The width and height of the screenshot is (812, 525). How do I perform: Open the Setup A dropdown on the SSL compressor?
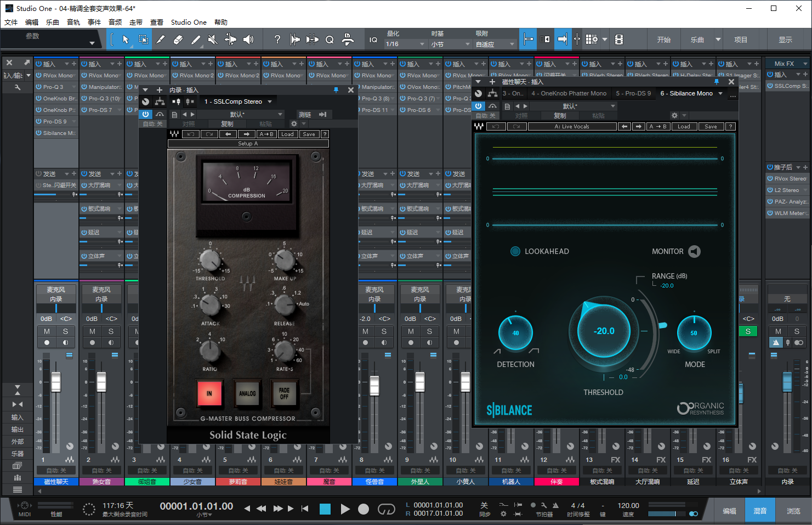248,143
